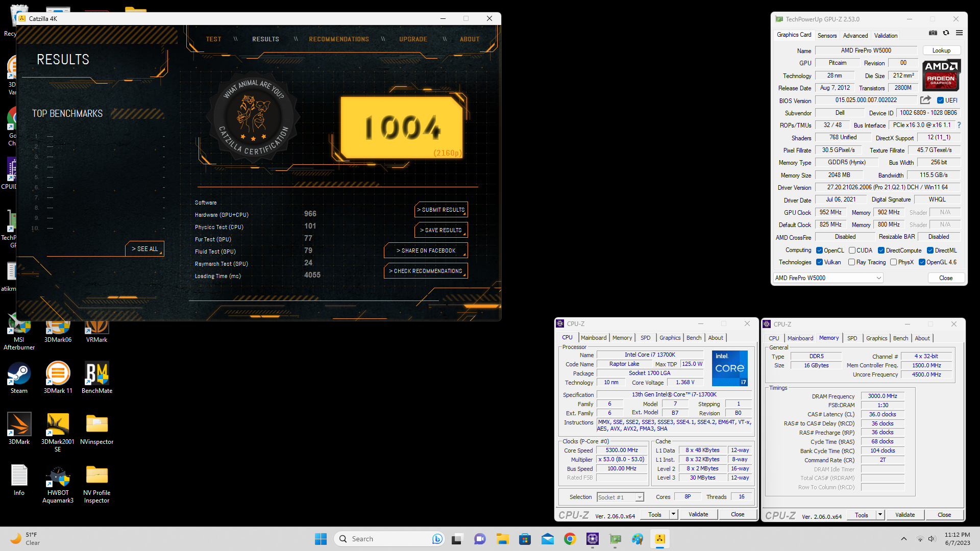Open File Explorer in the taskbar
This screenshot has width=980, height=551.
502,539
